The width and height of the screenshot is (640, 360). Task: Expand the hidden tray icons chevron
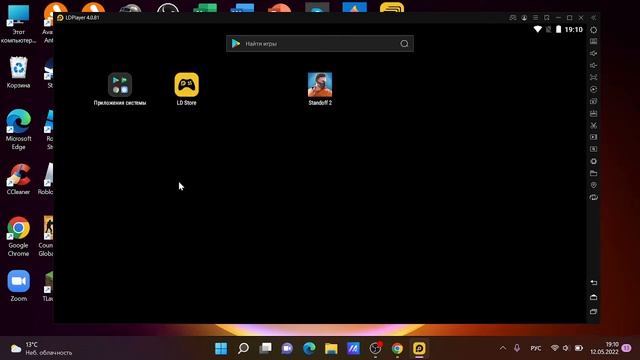pyautogui.click(x=503, y=348)
